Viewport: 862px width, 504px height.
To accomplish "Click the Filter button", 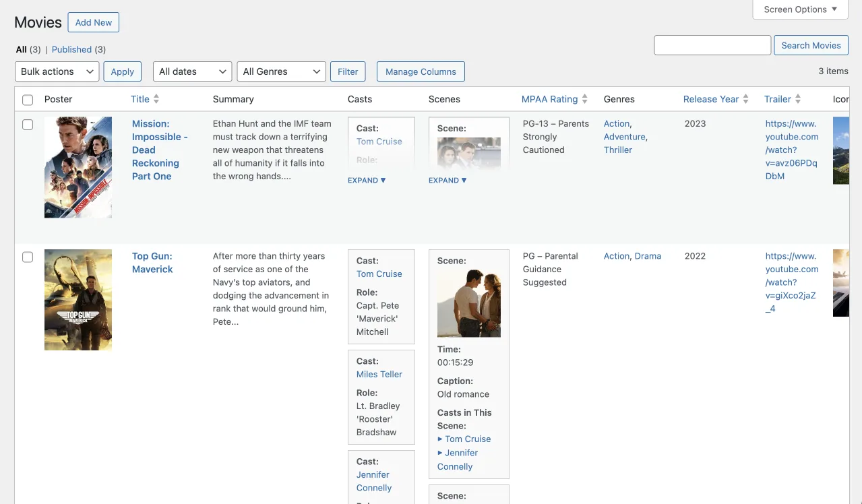I will pos(348,71).
